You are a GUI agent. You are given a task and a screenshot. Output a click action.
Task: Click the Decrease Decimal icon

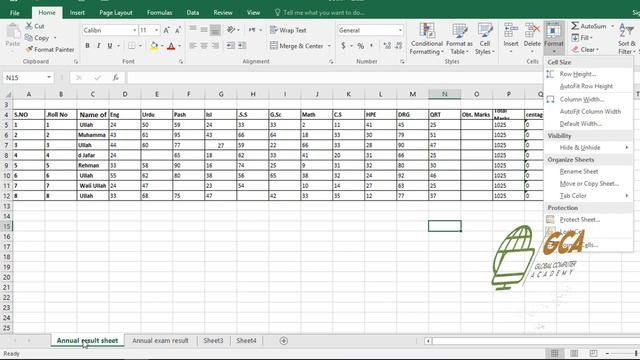pos(398,46)
